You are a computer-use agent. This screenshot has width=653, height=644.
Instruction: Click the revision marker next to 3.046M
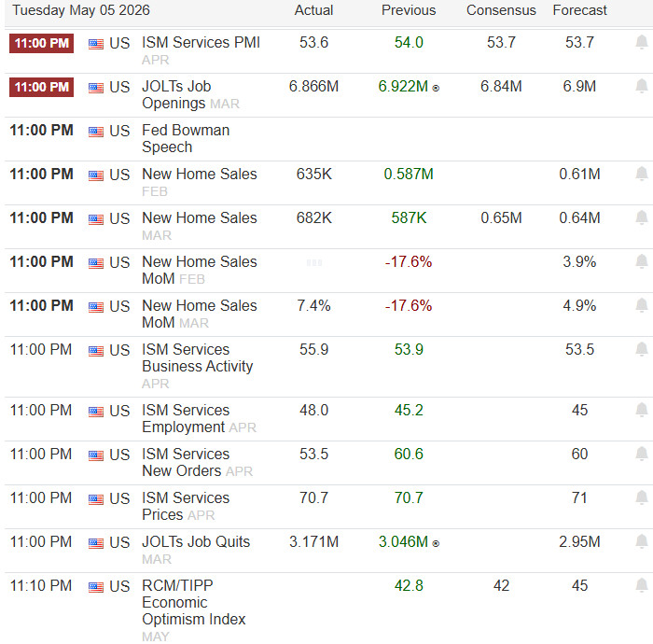coord(436,543)
